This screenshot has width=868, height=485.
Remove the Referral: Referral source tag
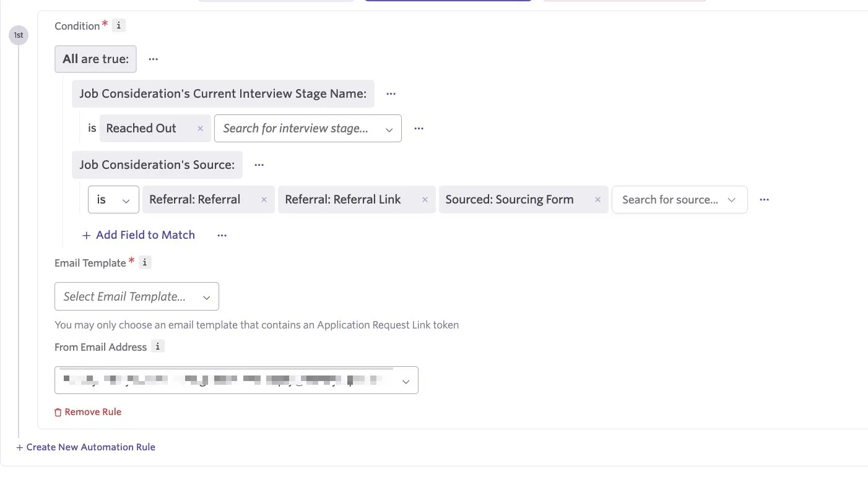[264, 200]
